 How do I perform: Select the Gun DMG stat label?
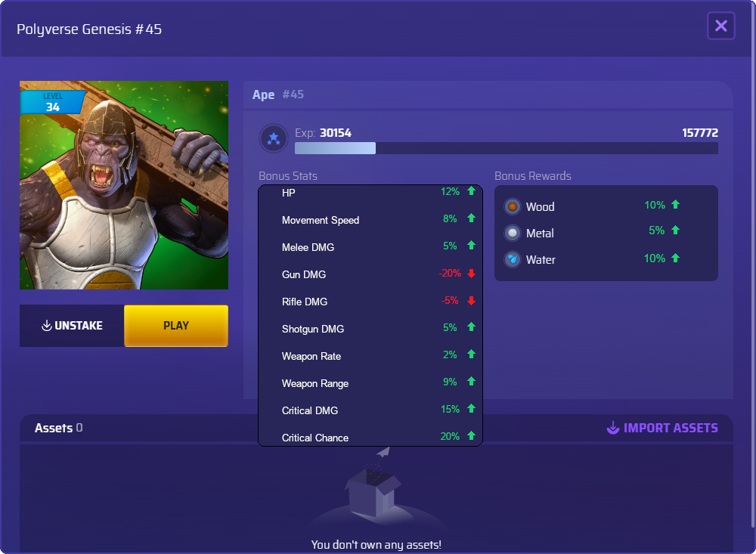pyautogui.click(x=304, y=274)
